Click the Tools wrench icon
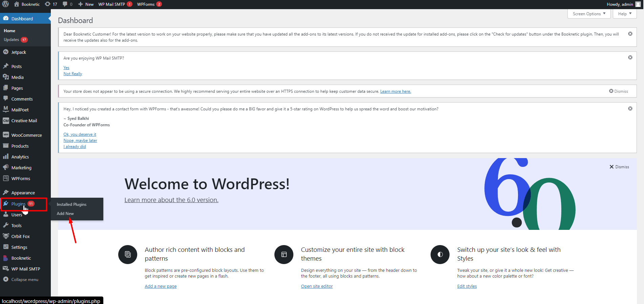 click(6, 225)
